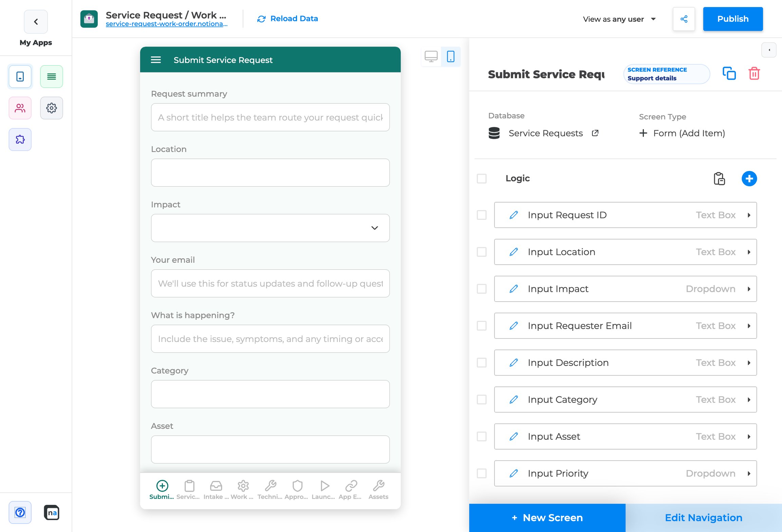
Task: Click Edit Navigation
Action: (704, 518)
